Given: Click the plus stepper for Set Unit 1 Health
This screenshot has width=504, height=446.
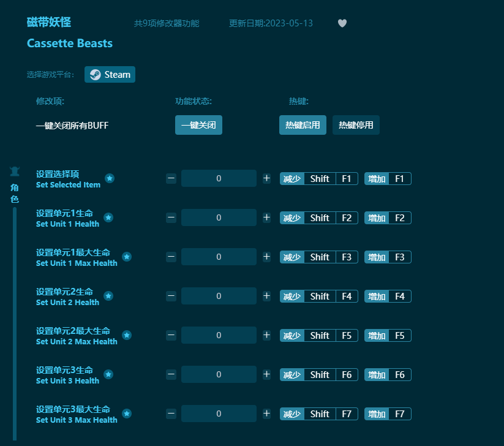Looking at the screenshot, I should tap(266, 217).
